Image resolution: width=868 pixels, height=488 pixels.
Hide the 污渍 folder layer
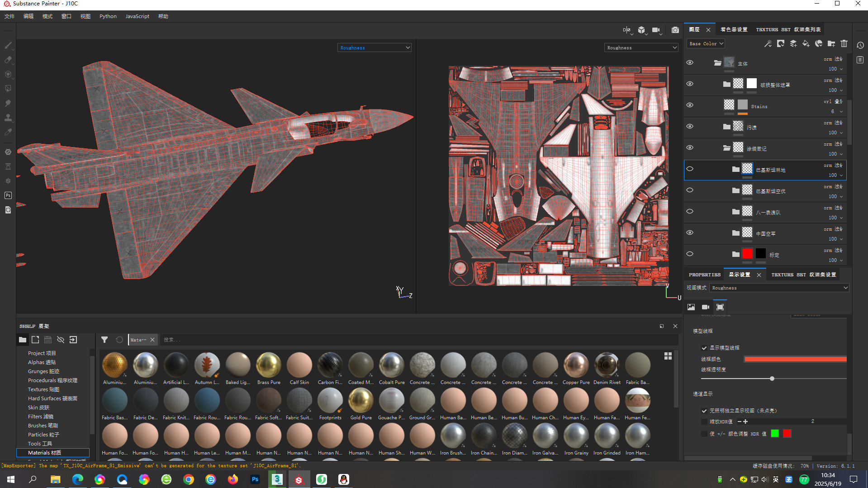point(690,126)
